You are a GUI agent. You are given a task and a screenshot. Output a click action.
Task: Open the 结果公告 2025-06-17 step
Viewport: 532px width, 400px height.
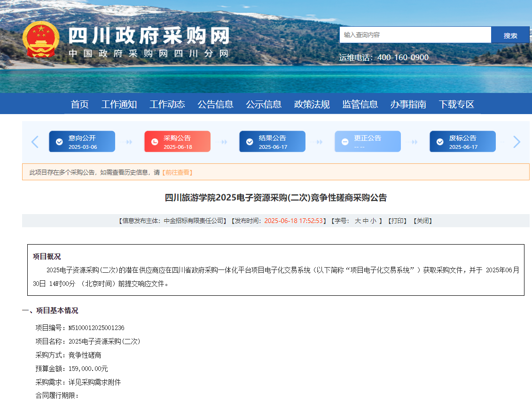273,141
